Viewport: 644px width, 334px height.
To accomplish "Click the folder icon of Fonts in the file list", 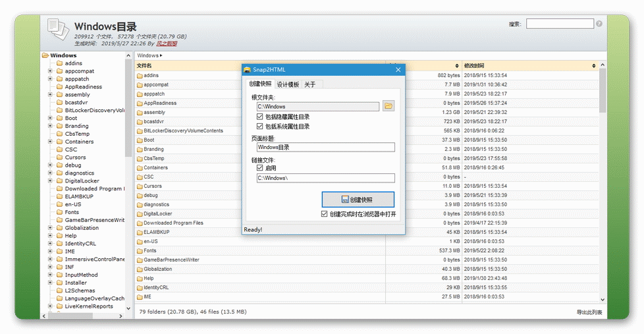I will 140,250.
